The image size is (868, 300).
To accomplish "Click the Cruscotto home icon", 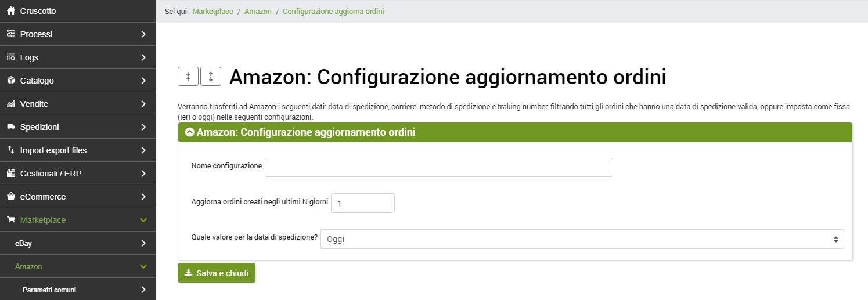I will coord(10,11).
